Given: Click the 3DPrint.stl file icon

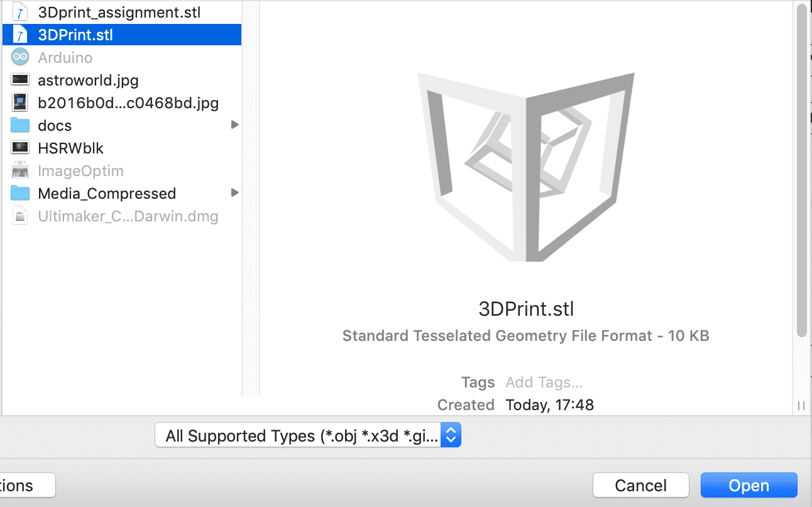Looking at the screenshot, I should (21, 35).
